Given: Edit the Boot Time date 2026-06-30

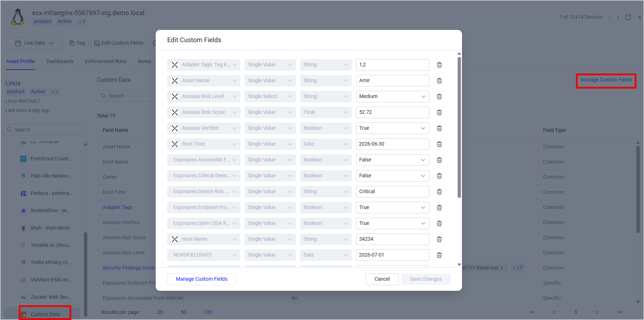Looking at the screenshot, I should [x=392, y=144].
